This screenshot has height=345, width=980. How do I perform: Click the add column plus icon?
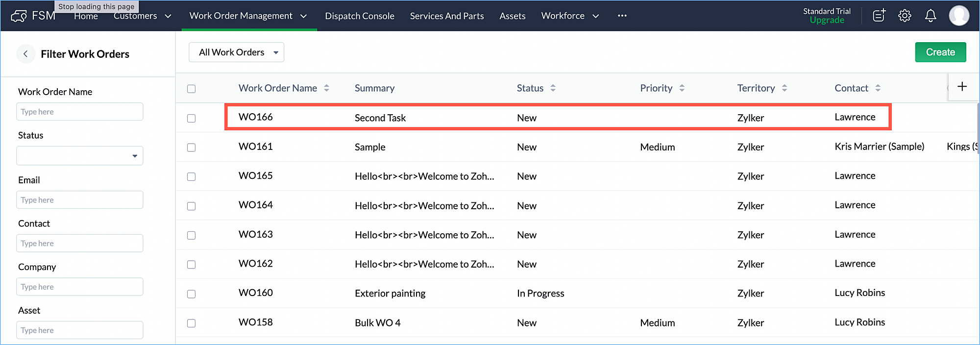[962, 87]
